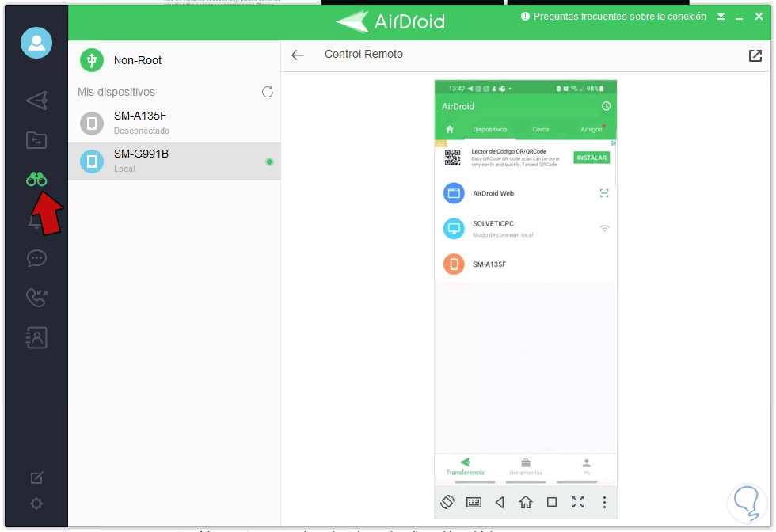Open Herramientas tab at phone bottom

pos(526,466)
